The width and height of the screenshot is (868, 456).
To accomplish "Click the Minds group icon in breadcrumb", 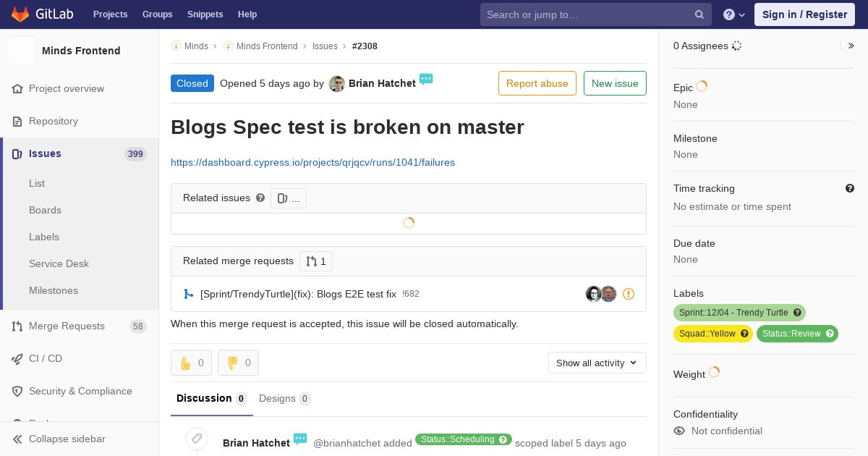I will coord(176,46).
